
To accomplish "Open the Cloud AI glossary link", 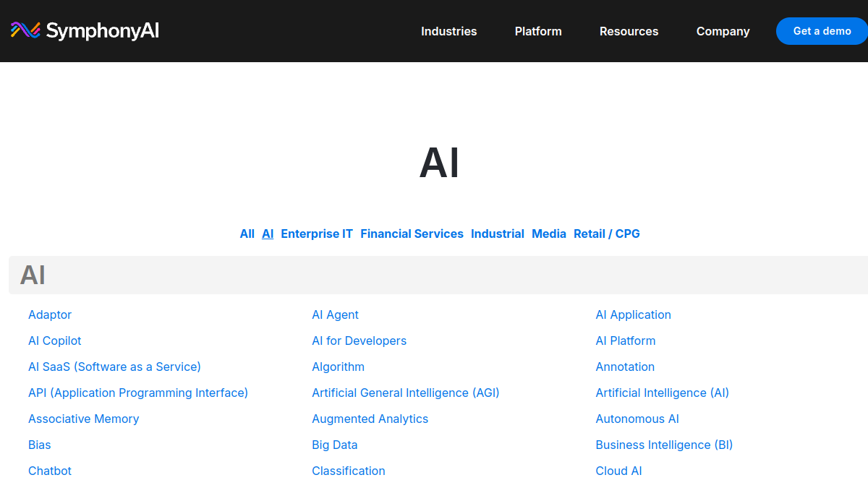I will pyautogui.click(x=618, y=471).
